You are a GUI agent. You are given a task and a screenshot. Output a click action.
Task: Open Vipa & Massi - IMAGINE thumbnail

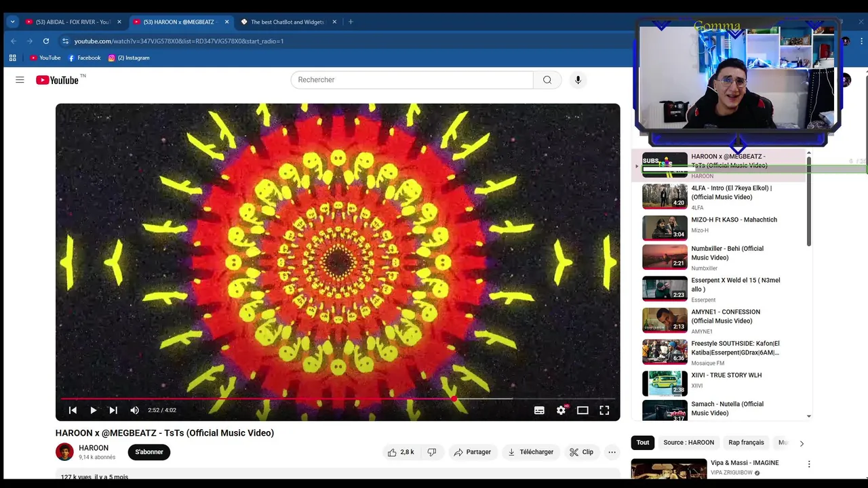(669, 469)
